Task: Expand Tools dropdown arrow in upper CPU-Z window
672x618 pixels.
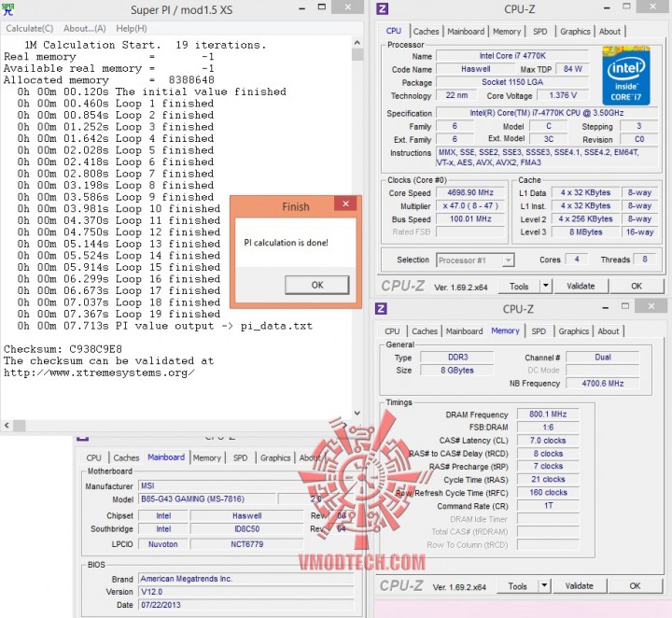Action: click(x=546, y=287)
